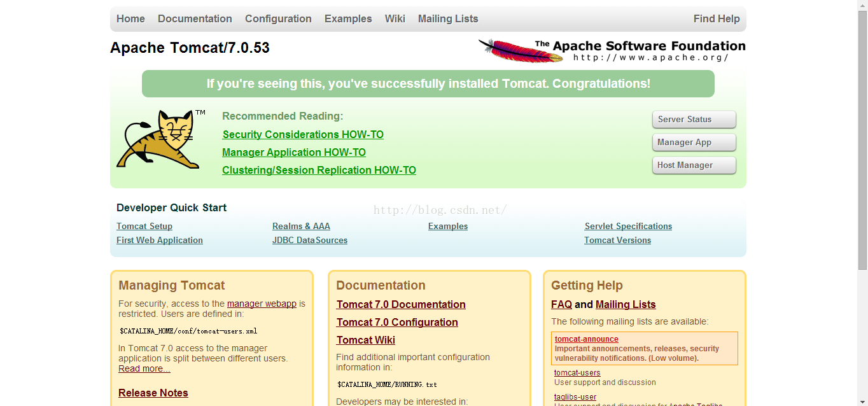Click the Server Status button
The image size is (868, 406).
click(x=694, y=119)
